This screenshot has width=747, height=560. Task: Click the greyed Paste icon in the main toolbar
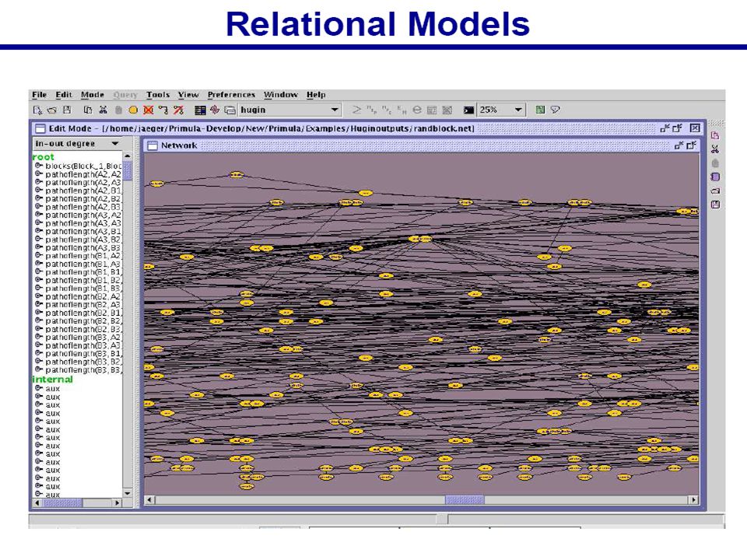(x=118, y=110)
